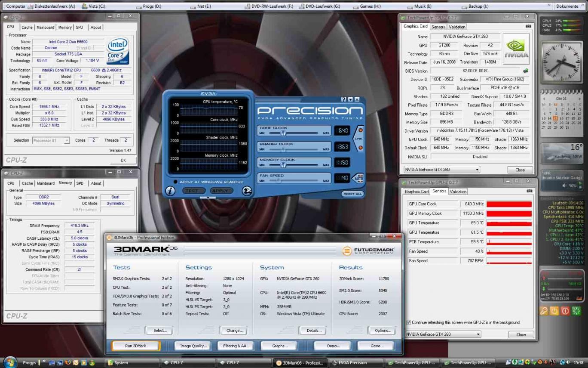Open the Cache tab in top CPU-Z
Screen dimensions: 588x368
[27, 27]
